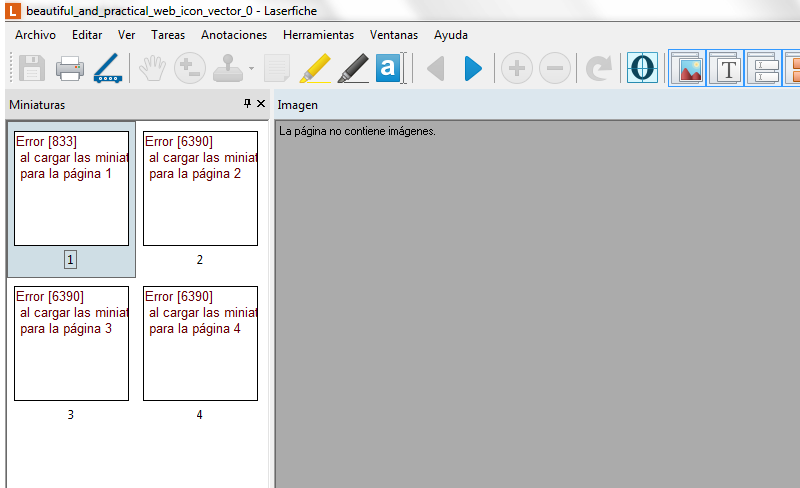
Task: Click the Rotate page icon
Action: point(598,68)
